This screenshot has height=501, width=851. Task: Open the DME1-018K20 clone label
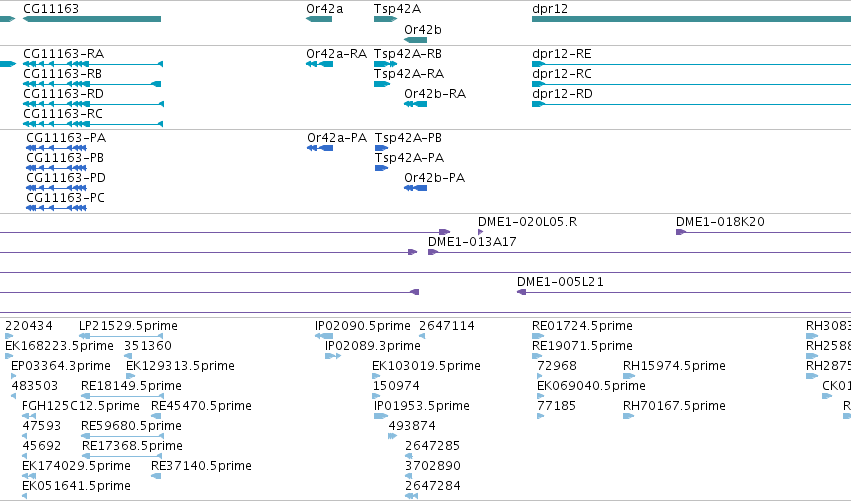pyautogui.click(x=720, y=221)
